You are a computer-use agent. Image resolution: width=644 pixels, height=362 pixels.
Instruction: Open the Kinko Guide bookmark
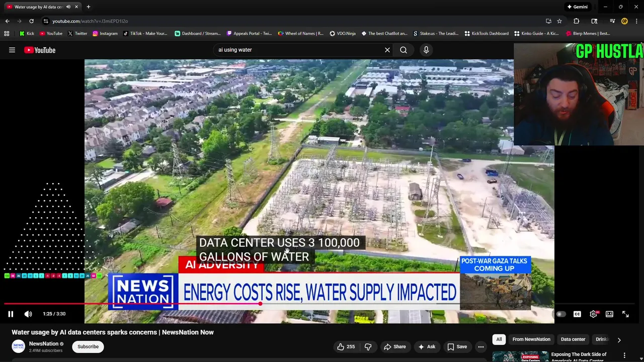tap(537, 33)
